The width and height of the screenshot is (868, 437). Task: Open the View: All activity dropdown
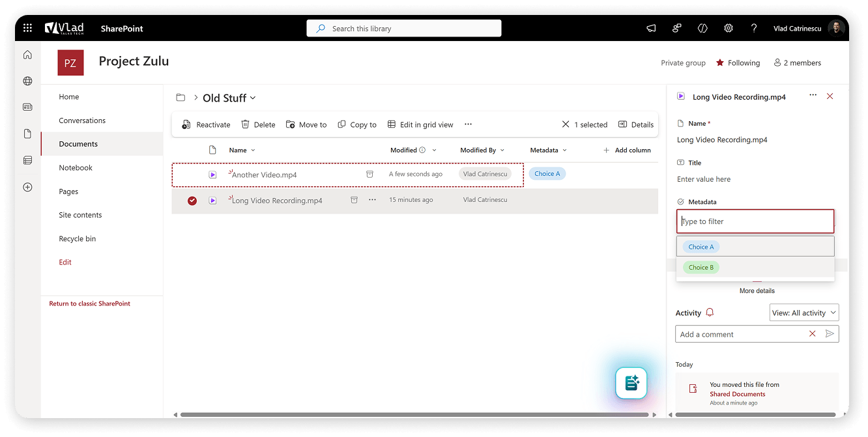coord(803,313)
